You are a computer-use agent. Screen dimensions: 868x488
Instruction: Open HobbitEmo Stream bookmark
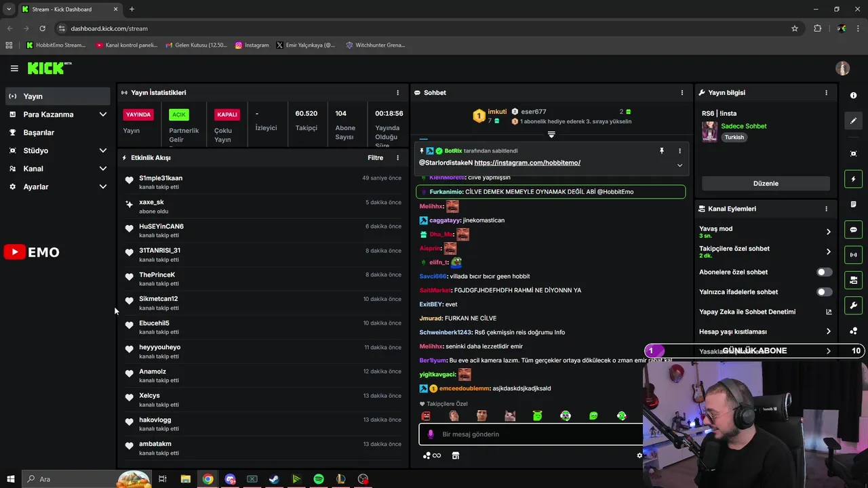point(56,45)
